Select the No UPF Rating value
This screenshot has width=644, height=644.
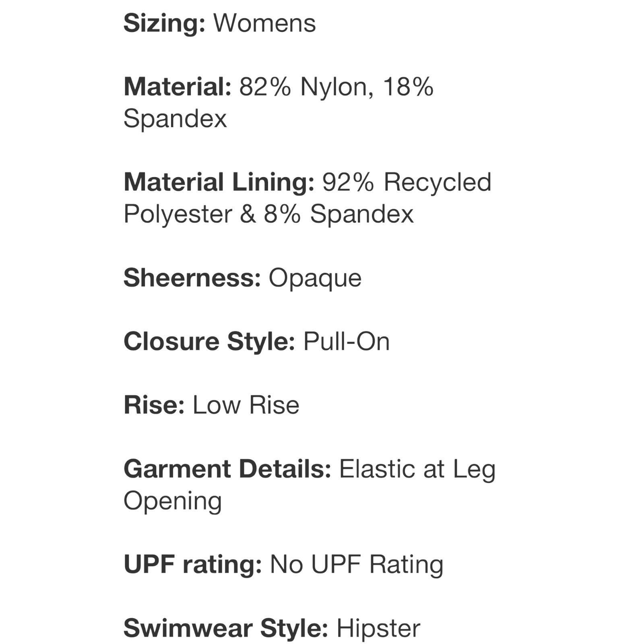(x=357, y=565)
